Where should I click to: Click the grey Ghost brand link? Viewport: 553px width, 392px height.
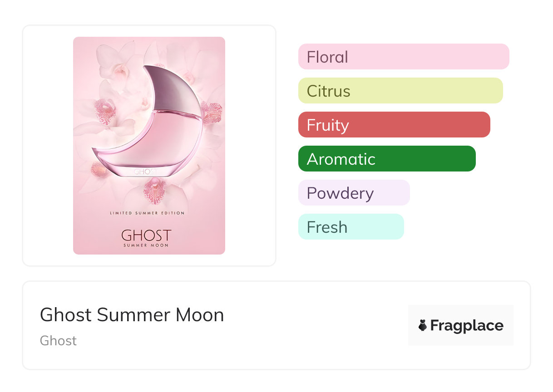(58, 341)
